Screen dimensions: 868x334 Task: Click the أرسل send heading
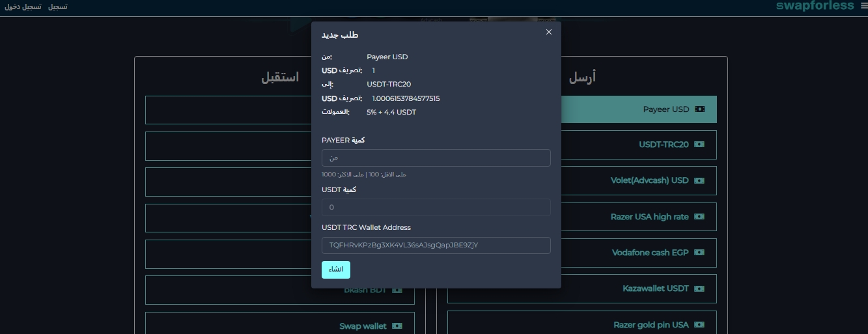pos(582,77)
